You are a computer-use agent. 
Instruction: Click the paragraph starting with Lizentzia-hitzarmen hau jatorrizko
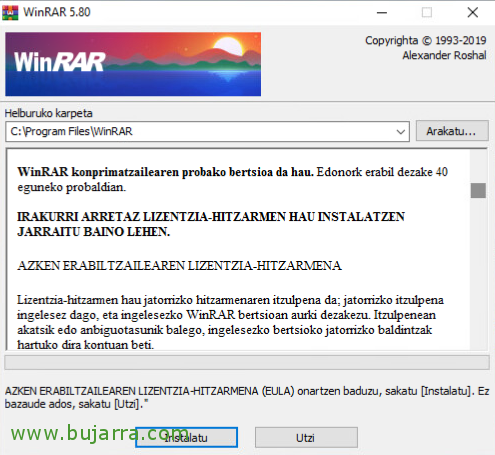(230, 322)
